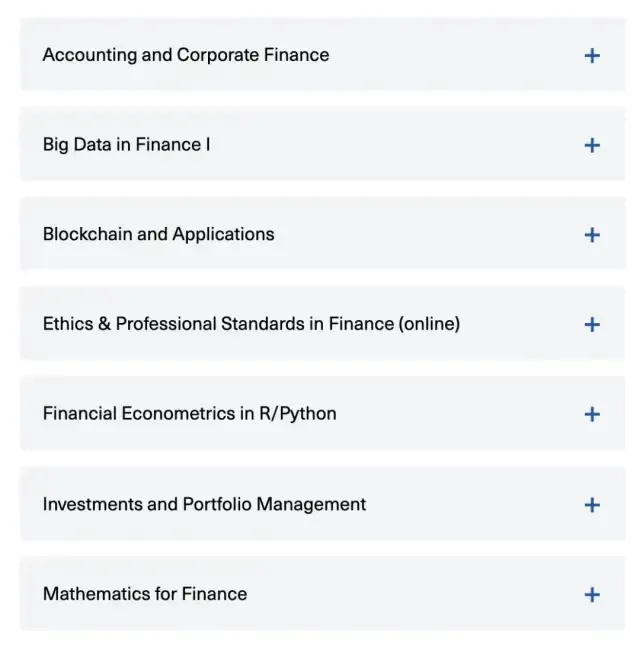Click blank space in Blockchain and Applications row
The height and width of the screenshot is (646, 640).
[x=430, y=235]
